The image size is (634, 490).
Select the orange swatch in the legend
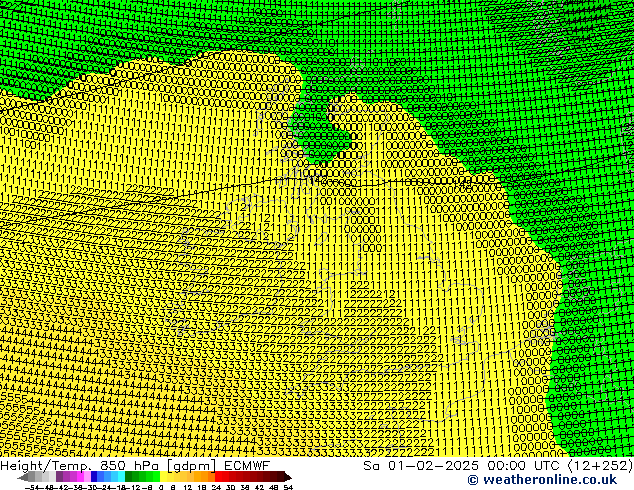(x=201, y=477)
